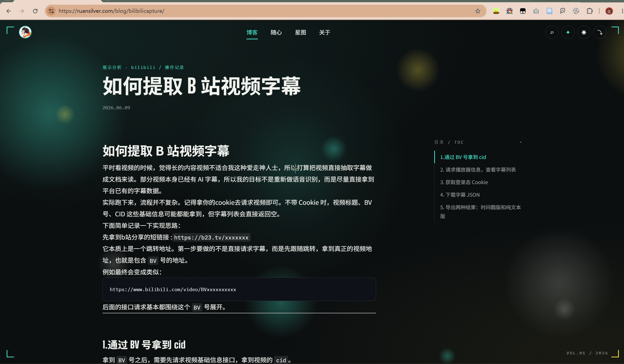This screenshot has width=624, height=364.
Task: Click the inline cid code tag
Action: (281, 360)
